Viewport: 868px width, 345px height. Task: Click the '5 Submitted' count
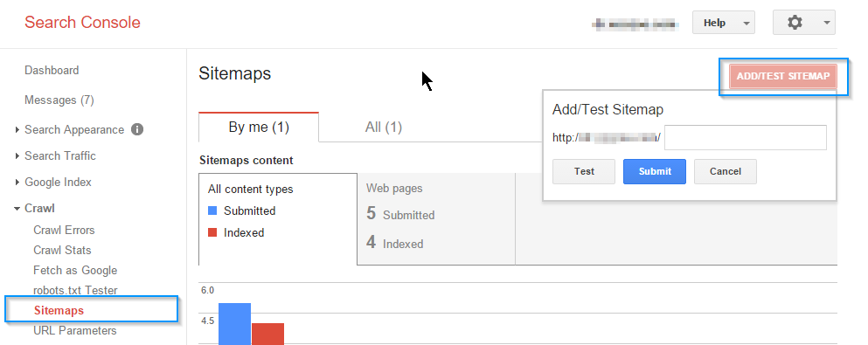pos(400,214)
